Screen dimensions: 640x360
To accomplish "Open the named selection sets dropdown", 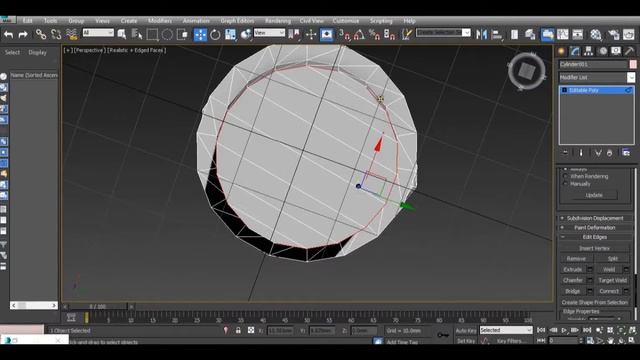I will click(x=443, y=32).
